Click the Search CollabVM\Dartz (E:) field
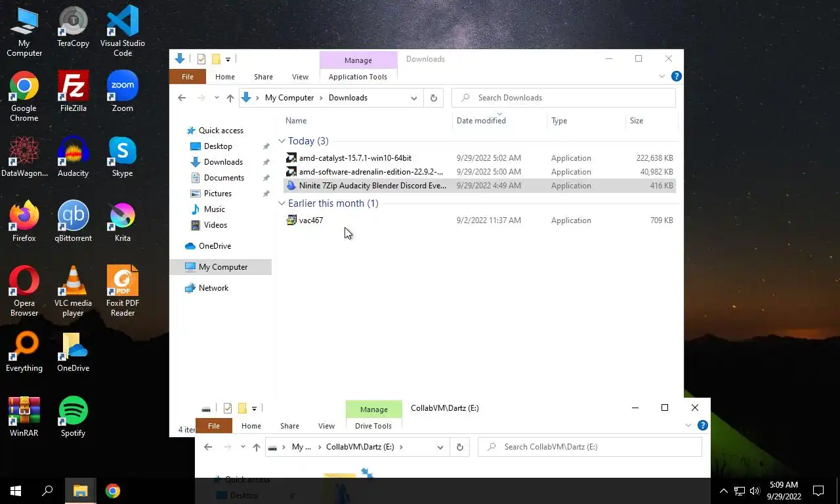840x504 pixels. (590, 447)
